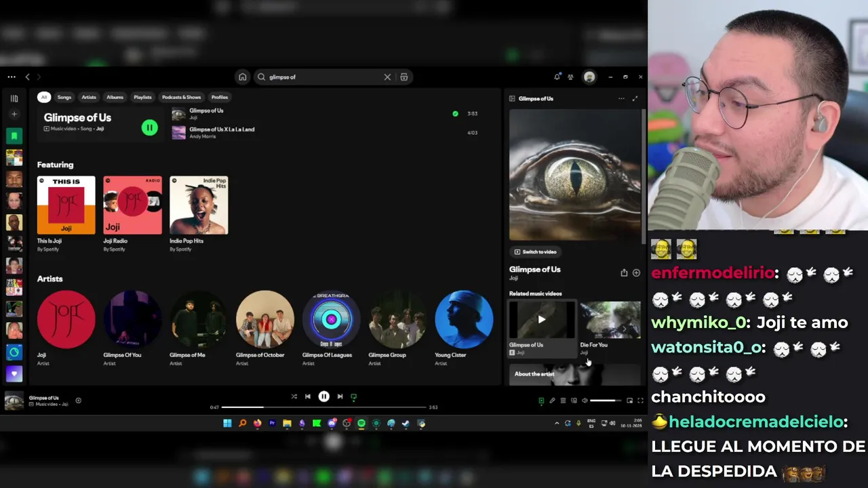The height and width of the screenshot is (488, 868).
Task: Open the Glimpse Of You artist
Action: (132, 329)
